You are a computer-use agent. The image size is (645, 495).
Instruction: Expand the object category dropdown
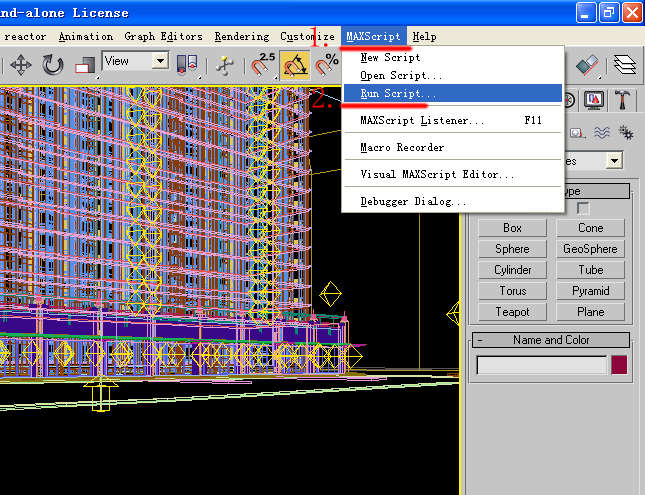coord(614,160)
